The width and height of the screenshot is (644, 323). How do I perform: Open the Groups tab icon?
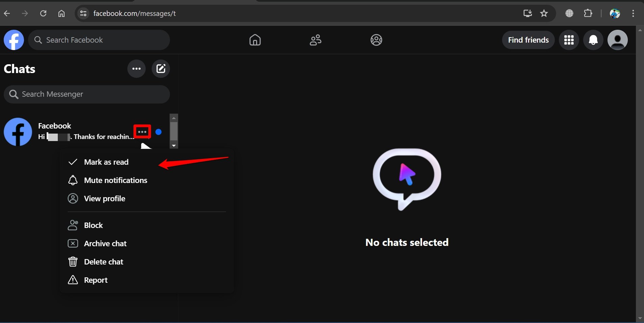[x=376, y=40]
